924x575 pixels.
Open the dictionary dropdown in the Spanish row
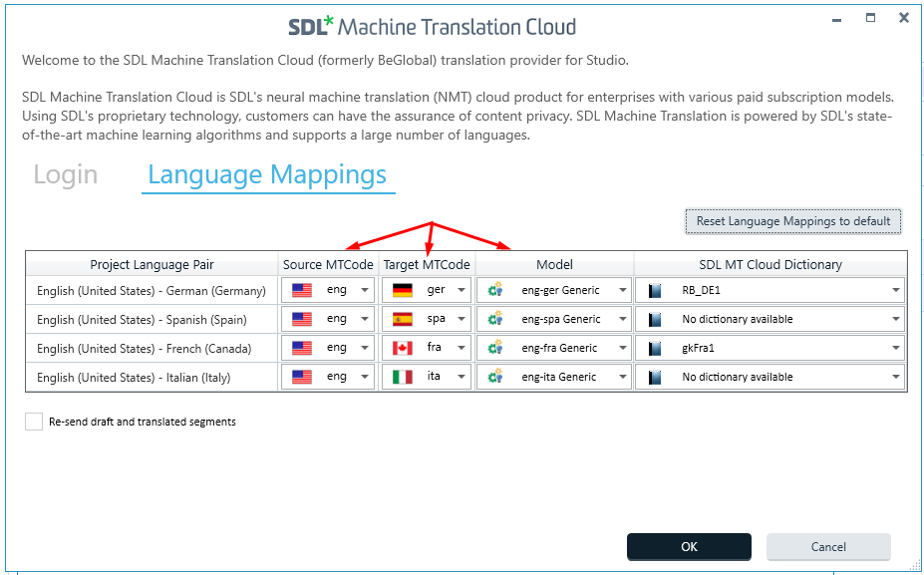point(896,319)
